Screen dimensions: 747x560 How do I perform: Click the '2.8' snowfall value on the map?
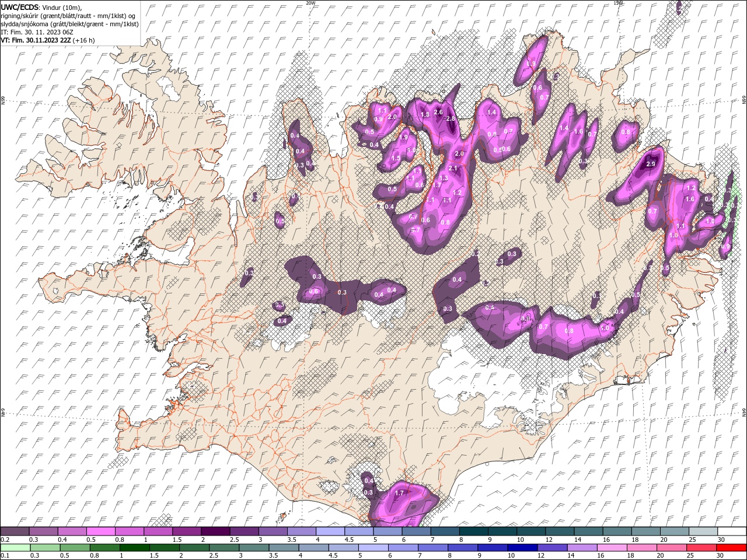click(x=450, y=118)
